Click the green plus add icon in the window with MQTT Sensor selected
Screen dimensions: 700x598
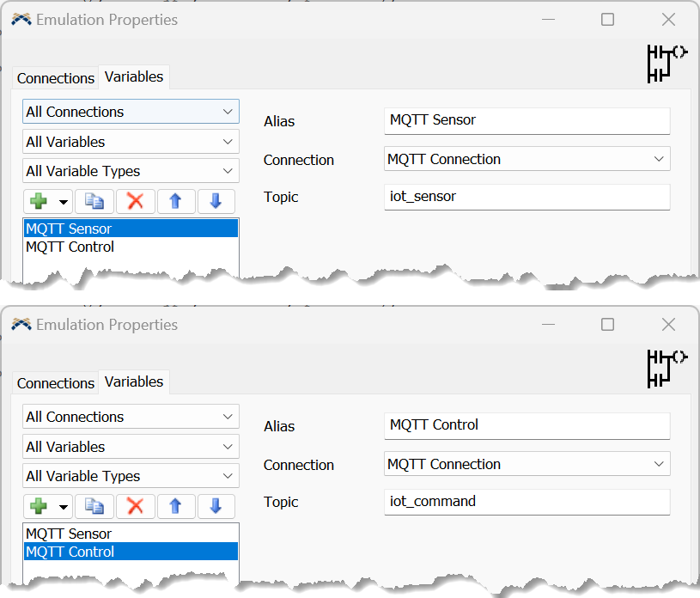point(39,201)
